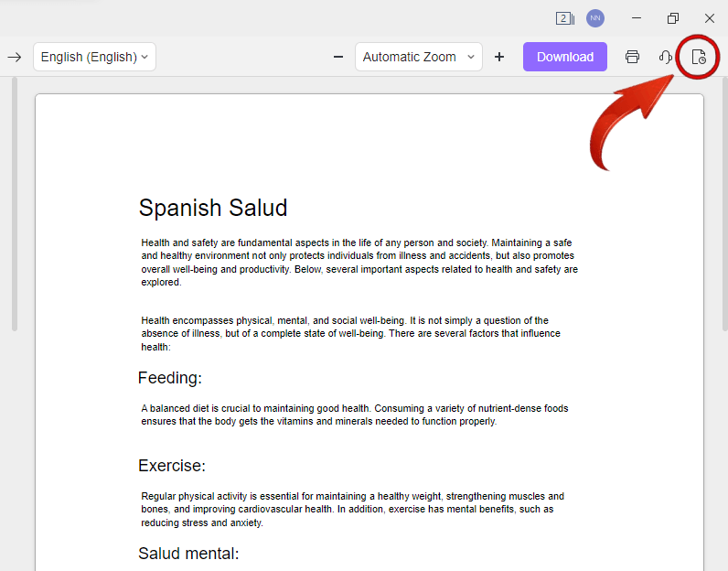The width and height of the screenshot is (728, 571).
Task: Click the Feeding: heading
Action: (170, 378)
